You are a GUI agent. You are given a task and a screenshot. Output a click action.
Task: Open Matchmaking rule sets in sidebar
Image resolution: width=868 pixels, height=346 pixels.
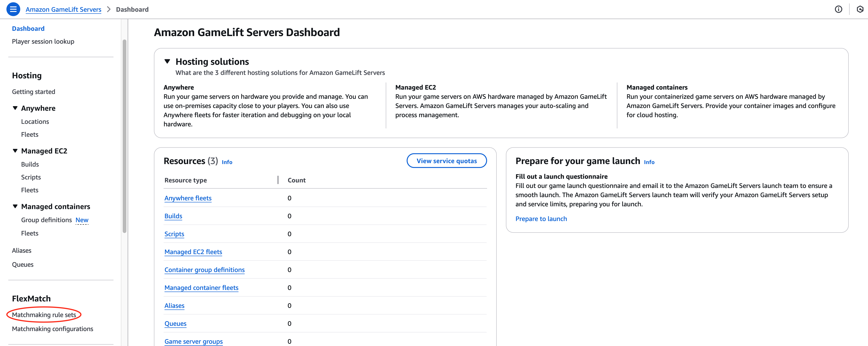(44, 315)
